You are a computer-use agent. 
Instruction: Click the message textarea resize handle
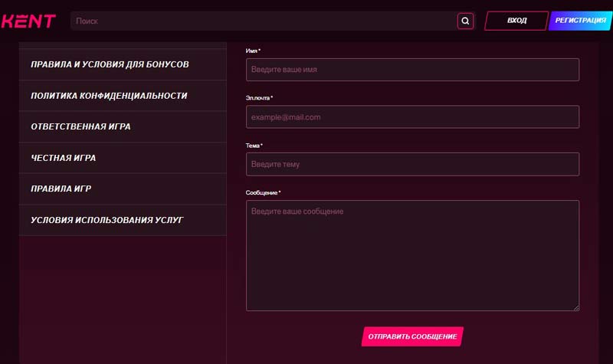[x=575, y=307]
